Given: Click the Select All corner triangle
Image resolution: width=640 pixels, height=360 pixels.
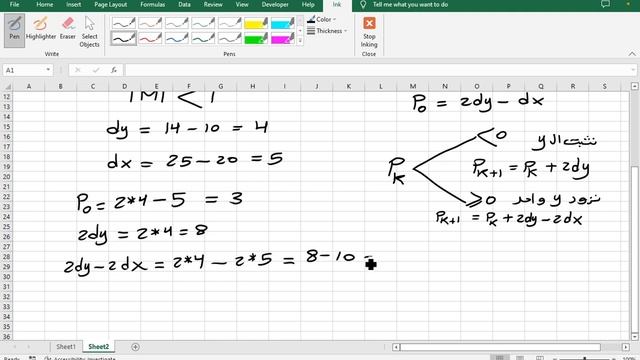Looking at the screenshot, I should [x=7, y=87].
